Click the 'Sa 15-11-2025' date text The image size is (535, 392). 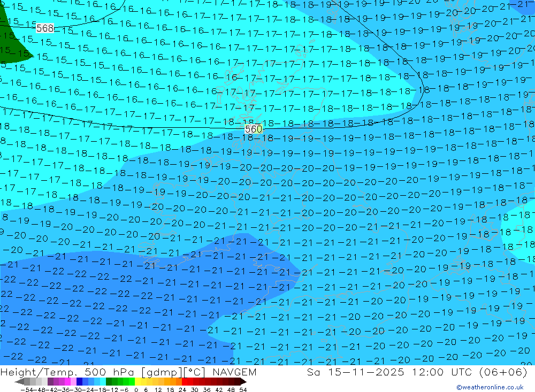(356, 372)
